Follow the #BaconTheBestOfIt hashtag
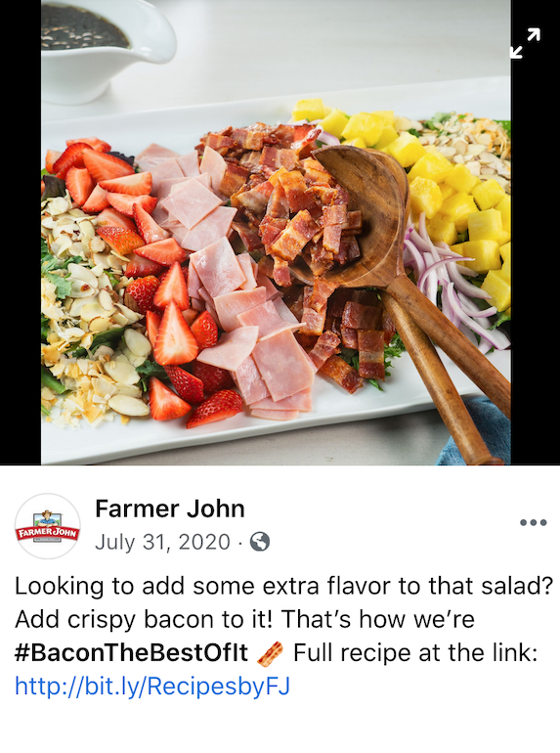Image resolution: width=560 pixels, height=753 pixels. (132, 653)
